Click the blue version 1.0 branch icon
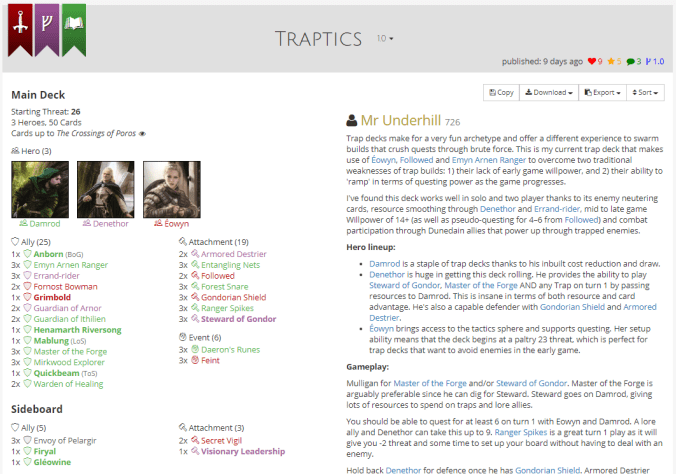This screenshot has height=474, width=676. coord(650,62)
